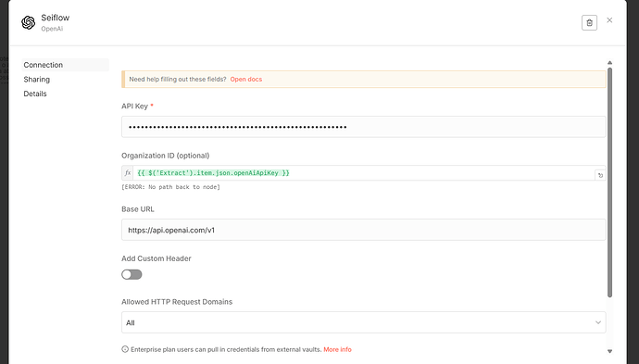Toggle the Add Custom Header switch

coord(132,274)
